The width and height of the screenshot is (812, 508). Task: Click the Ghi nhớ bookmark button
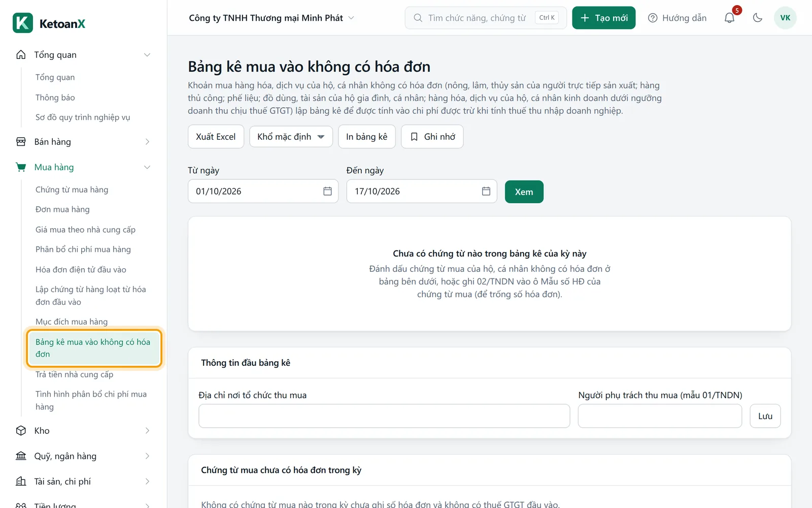click(432, 137)
